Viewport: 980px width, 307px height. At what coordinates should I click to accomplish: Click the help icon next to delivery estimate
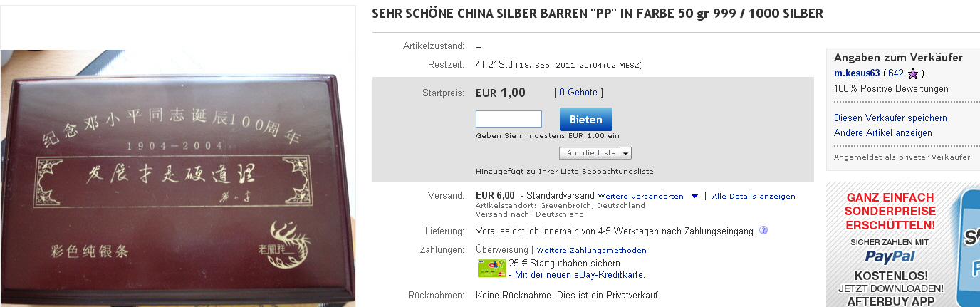point(763,231)
